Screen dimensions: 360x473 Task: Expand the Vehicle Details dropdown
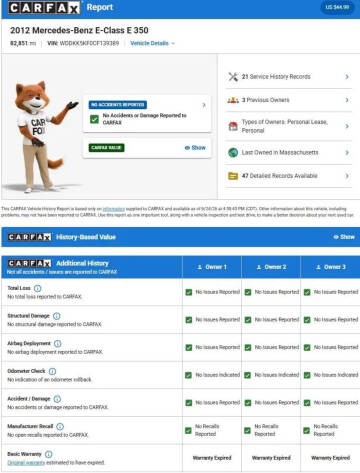[152, 43]
